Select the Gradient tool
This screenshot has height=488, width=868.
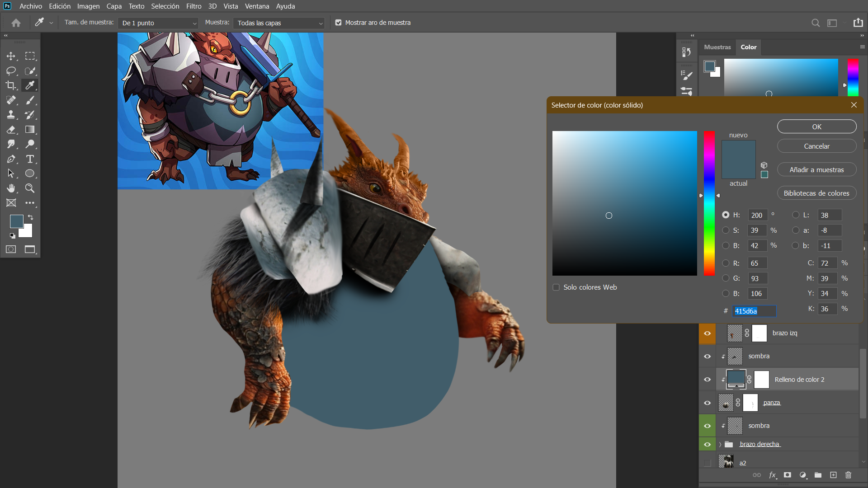30,130
